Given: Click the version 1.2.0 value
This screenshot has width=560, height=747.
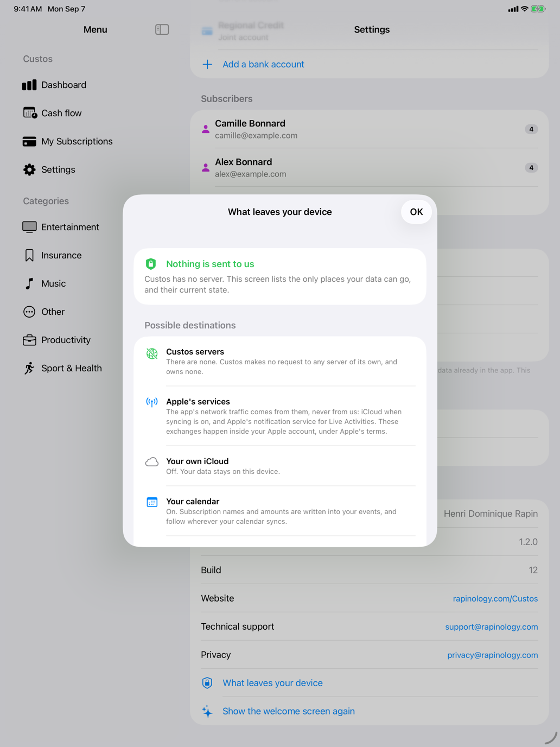Looking at the screenshot, I should (528, 542).
